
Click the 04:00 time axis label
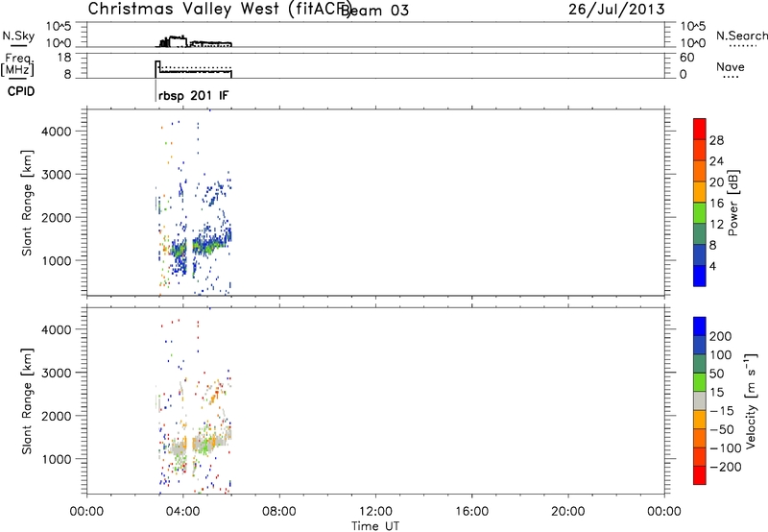coord(182,512)
